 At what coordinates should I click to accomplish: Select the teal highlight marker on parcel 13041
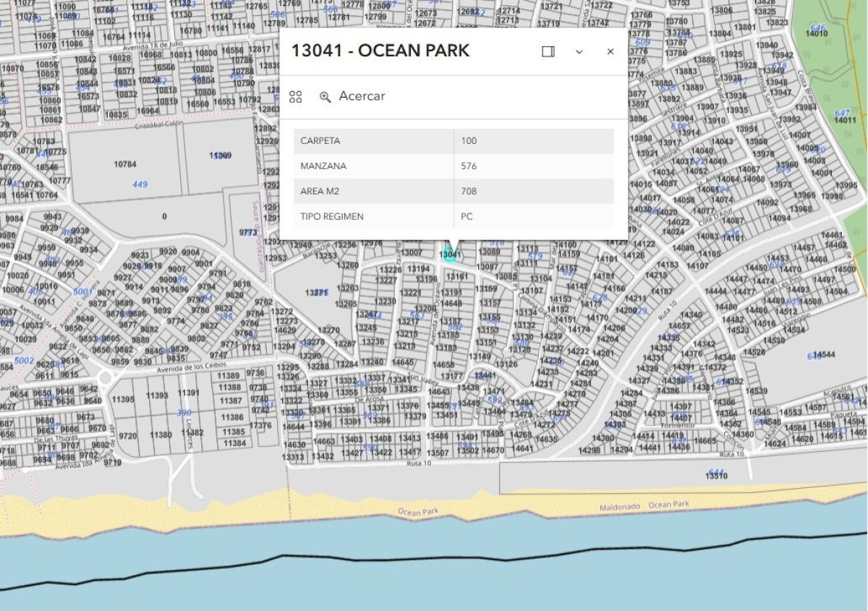pos(449,255)
